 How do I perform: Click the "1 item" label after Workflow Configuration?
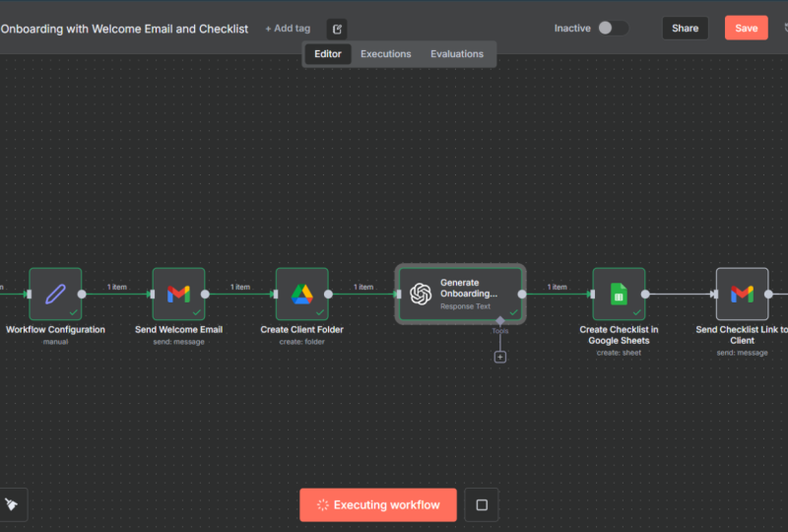point(117,287)
